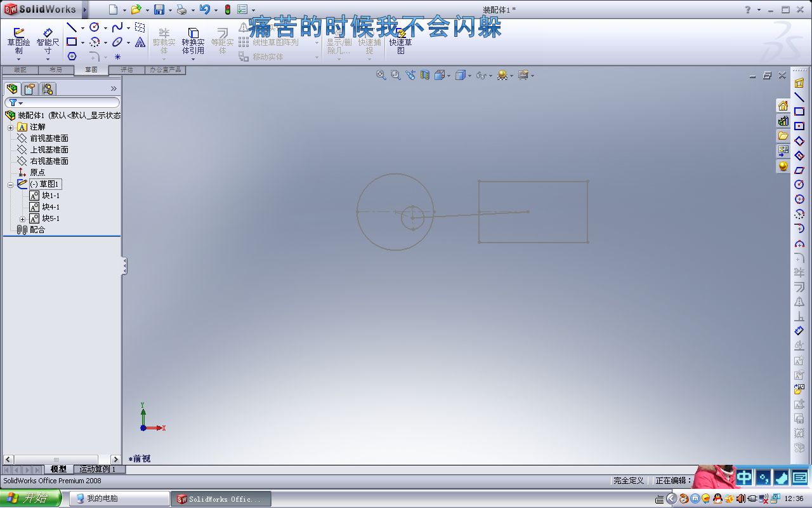The image size is (812, 508).
Task: Expand the 注解 annotations node
Action: click(10, 127)
